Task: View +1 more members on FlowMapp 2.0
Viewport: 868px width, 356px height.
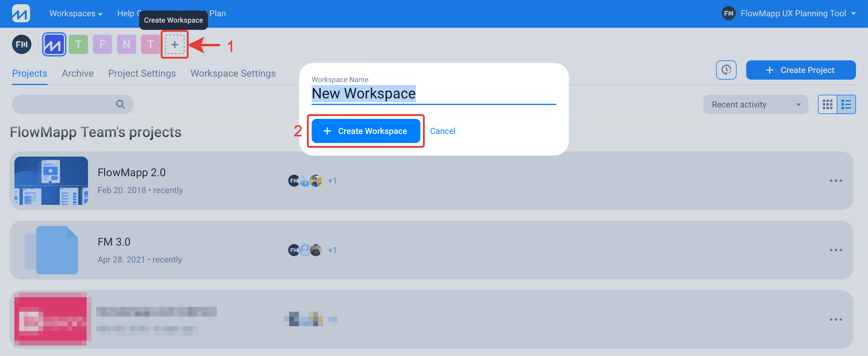Action: (332, 181)
